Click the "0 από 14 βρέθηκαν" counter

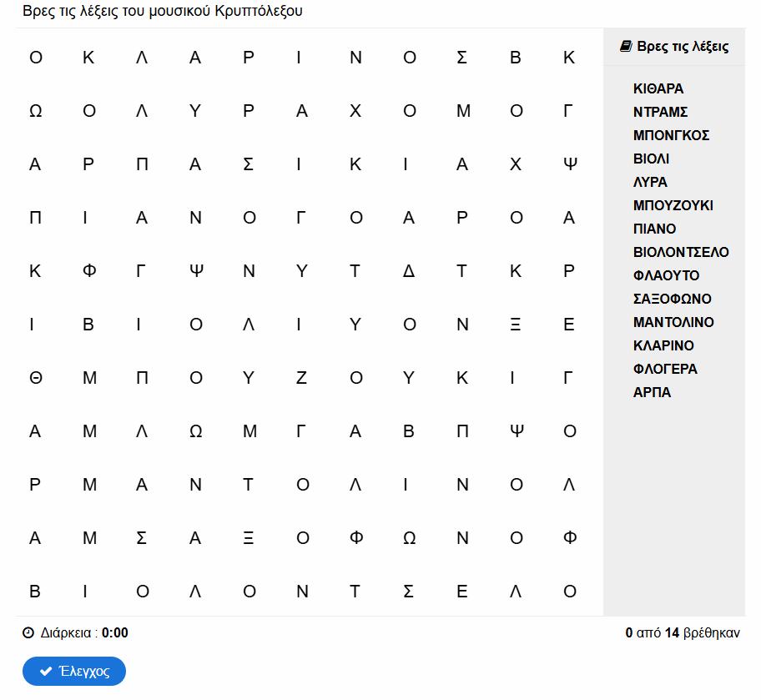(x=682, y=633)
